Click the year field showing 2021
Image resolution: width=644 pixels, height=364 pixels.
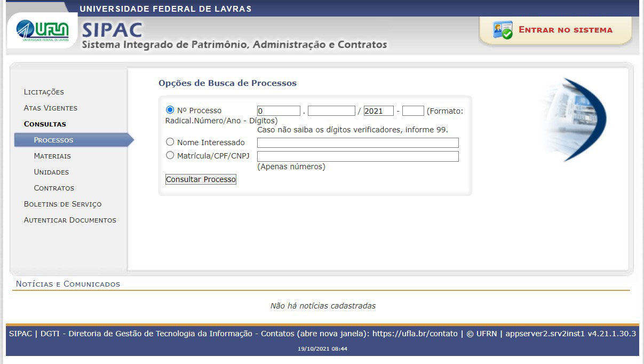coord(378,111)
